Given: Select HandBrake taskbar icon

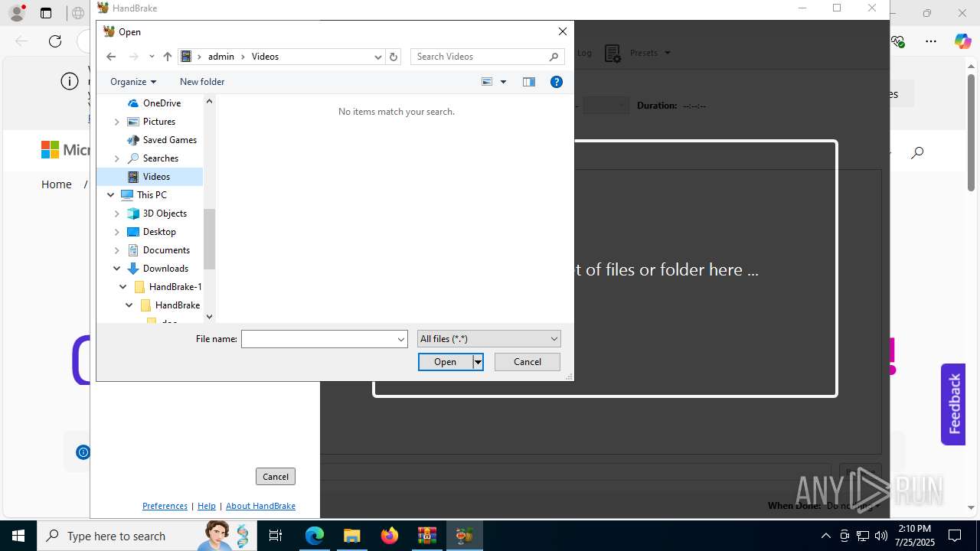Looking at the screenshot, I should coord(464,536).
